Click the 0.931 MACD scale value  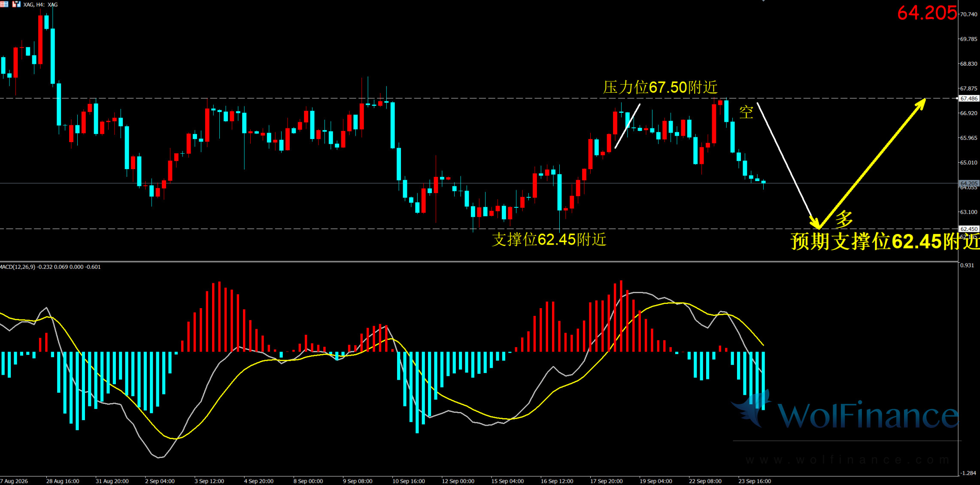click(967, 265)
